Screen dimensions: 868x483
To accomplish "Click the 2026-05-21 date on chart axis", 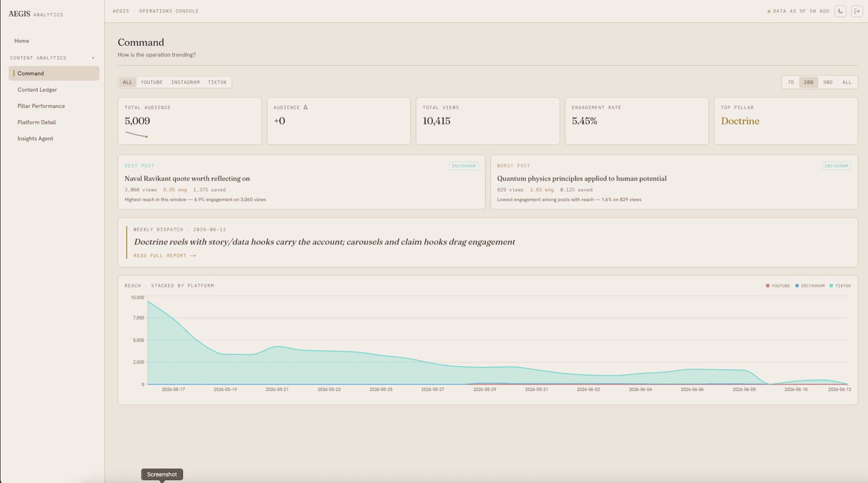I will pos(277,389).
